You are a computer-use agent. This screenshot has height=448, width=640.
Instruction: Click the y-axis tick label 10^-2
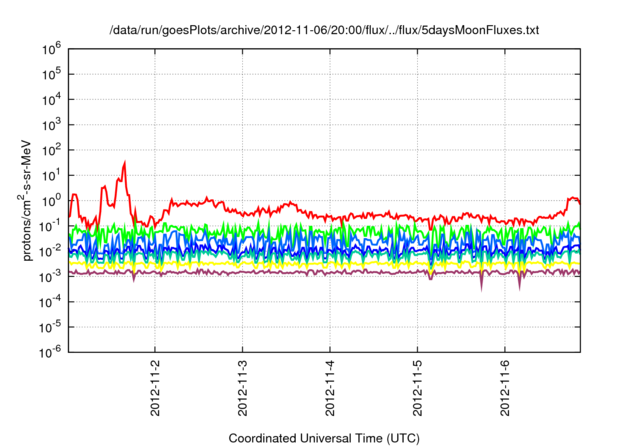click(x=50, y=252)
